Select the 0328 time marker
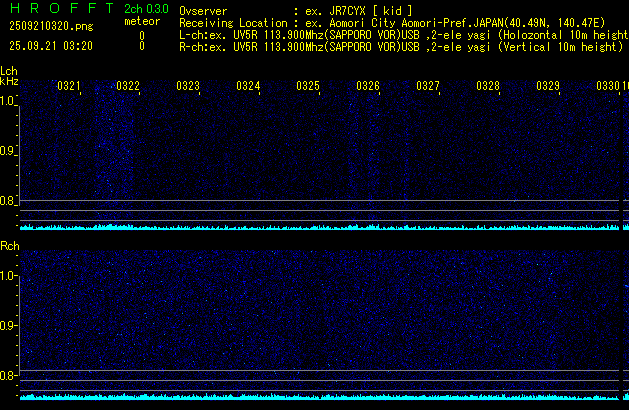Image resolution: width=629 pixels, height=410 pixels. [x=488, y=87]
